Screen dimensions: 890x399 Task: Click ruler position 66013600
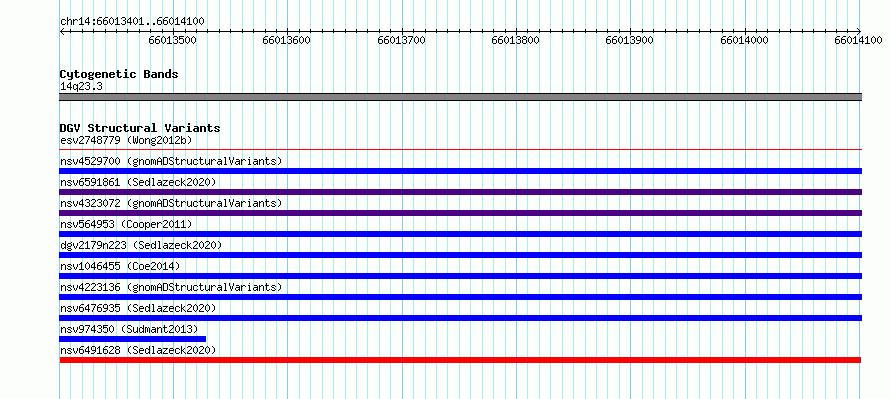click(x=287, y=40)
